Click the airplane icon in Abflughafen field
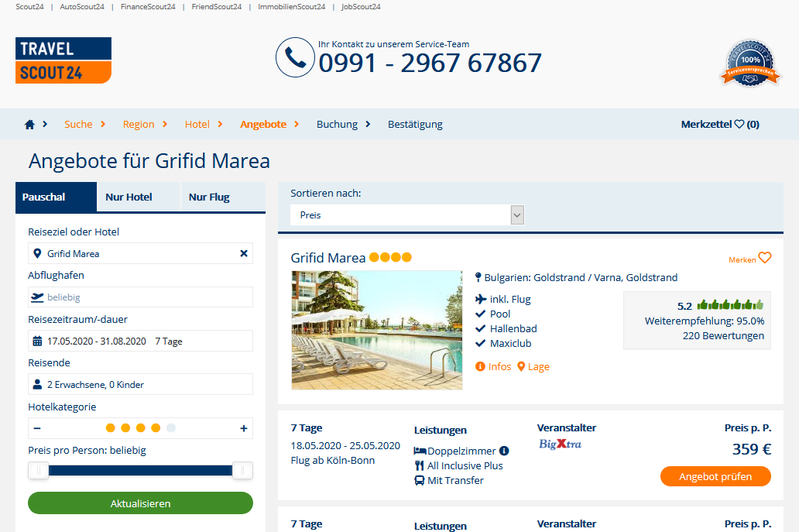The width and height of the screenshot is (799, 532). (37, 297)
